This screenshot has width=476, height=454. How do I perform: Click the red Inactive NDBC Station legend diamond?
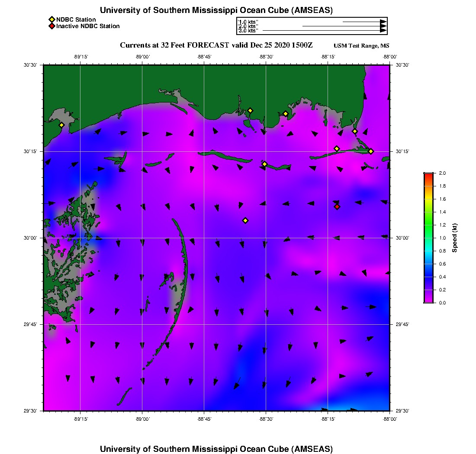pyautogui.click(x=51, y=26)
